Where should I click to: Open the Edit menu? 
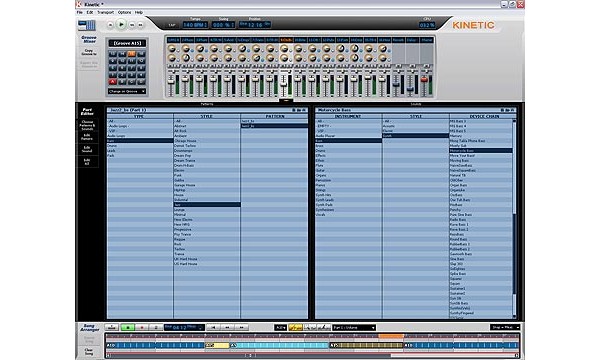pyautogui.click(x=90, y=12)
